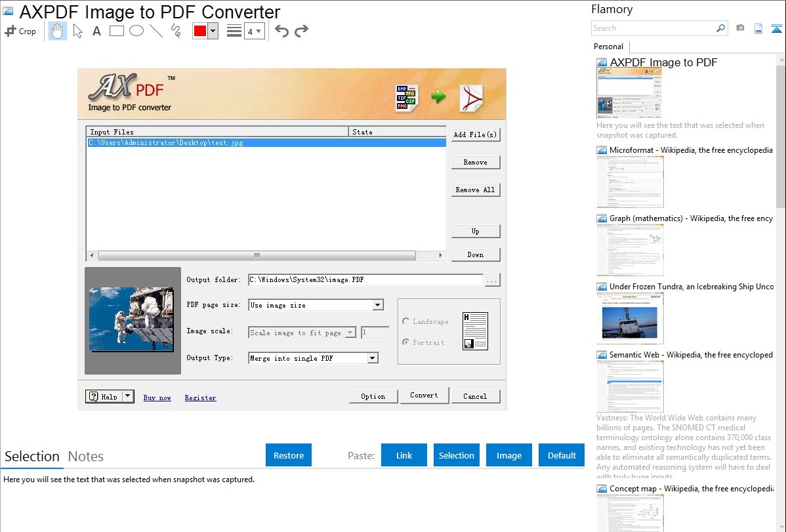Follow the Buy now link
The height and width of the screenshot is (532, 786).
(x=157, y=398)
